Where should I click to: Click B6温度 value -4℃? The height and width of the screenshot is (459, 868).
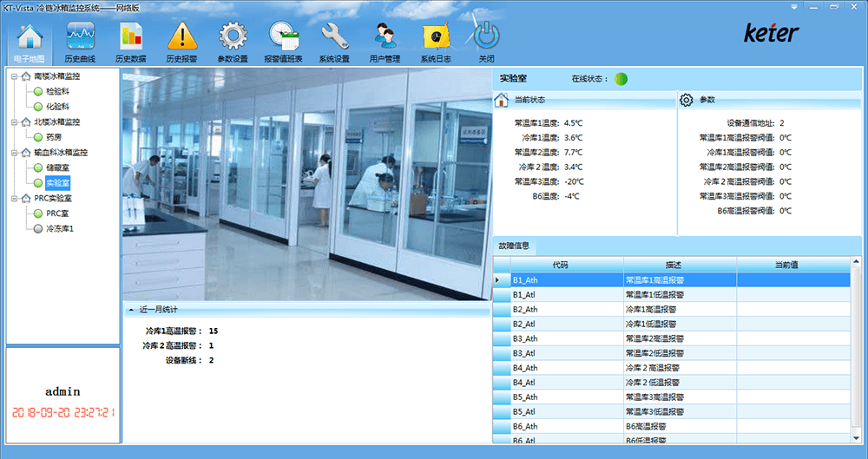pos(571,196)
